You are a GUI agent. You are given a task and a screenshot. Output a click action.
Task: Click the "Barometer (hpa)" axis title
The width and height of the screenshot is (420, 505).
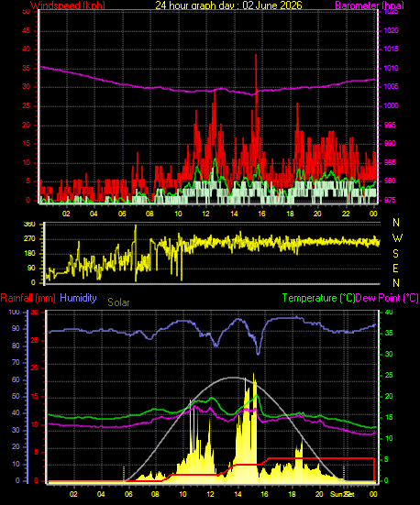[x=370, y=5]
